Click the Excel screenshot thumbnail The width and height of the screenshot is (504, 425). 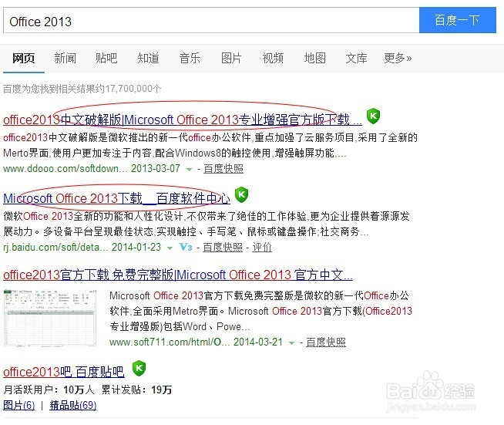pos(50,318)
